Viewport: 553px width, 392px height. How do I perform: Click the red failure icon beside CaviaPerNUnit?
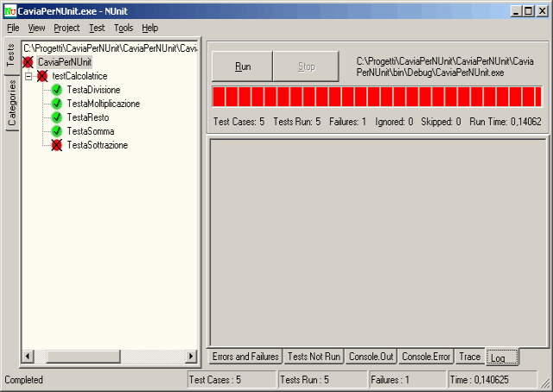pyautogui.click(x=28, y=62)
